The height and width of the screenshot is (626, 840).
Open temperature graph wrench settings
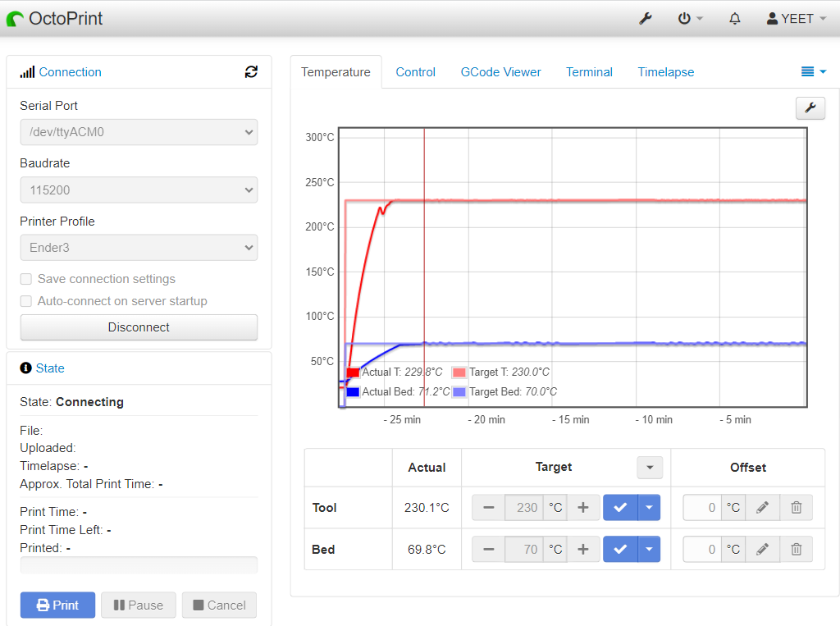coord(810,108)
